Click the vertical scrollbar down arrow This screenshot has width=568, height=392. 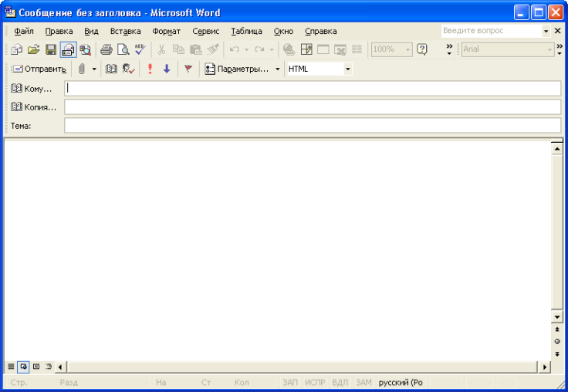[x=557, y=317]
